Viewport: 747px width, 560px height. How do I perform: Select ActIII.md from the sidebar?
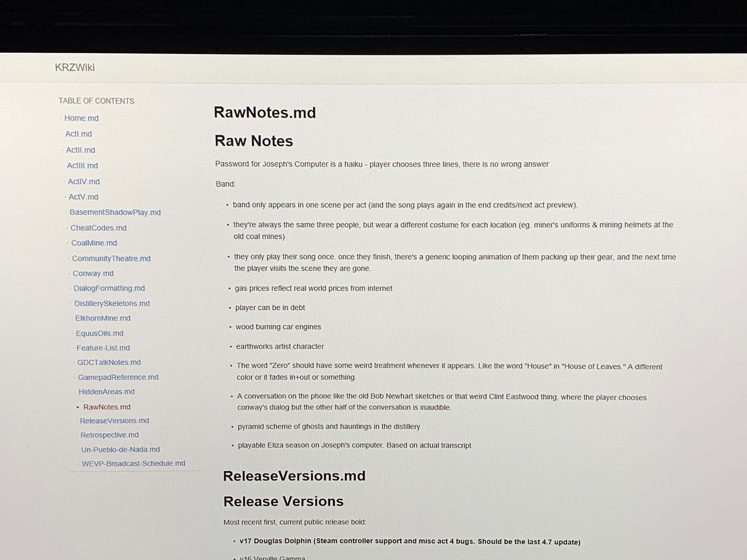[82, 166]
